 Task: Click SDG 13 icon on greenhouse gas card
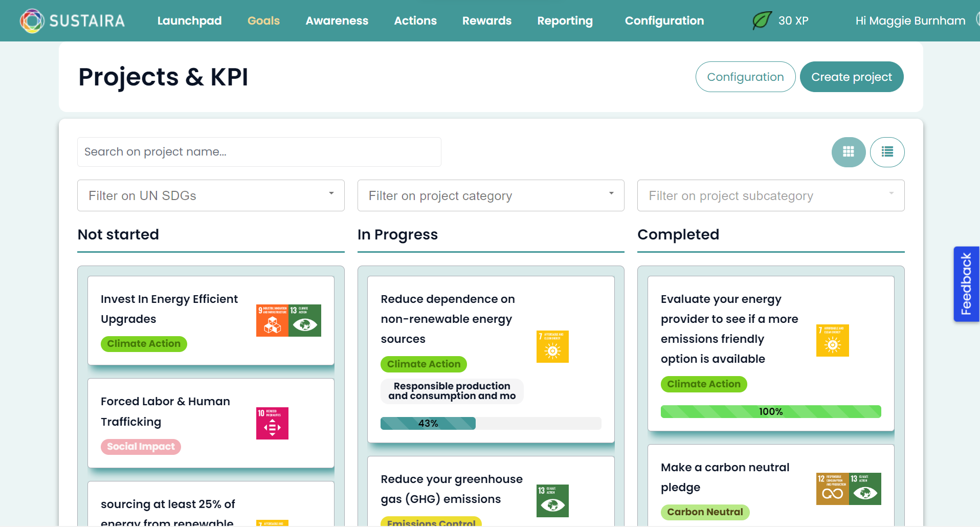[552, 501]
